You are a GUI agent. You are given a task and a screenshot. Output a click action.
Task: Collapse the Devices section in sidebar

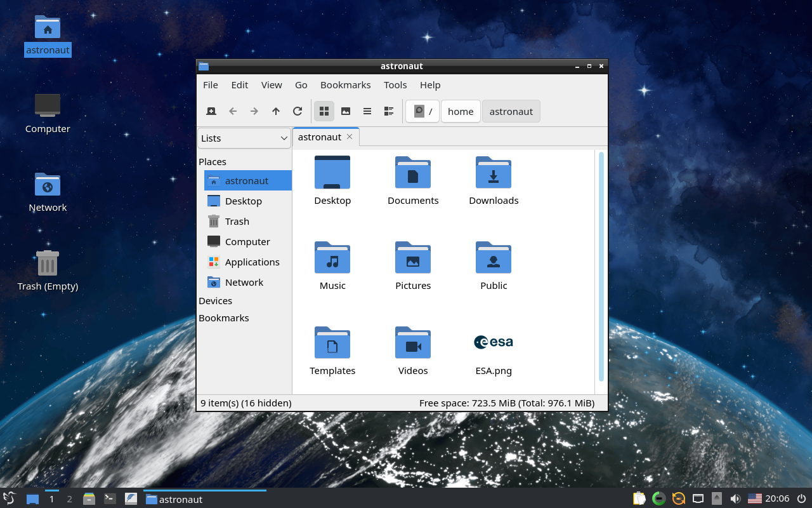216,301
